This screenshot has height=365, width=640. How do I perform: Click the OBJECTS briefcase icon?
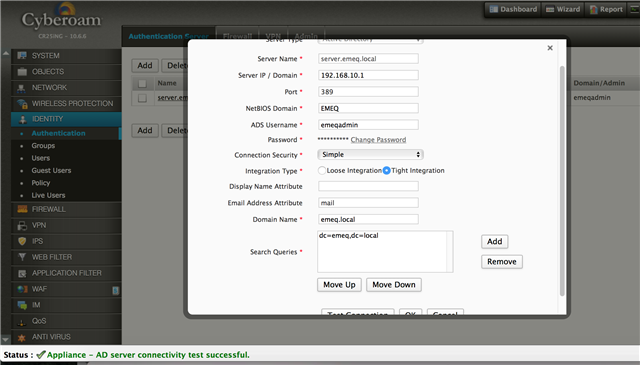point(22,71)
